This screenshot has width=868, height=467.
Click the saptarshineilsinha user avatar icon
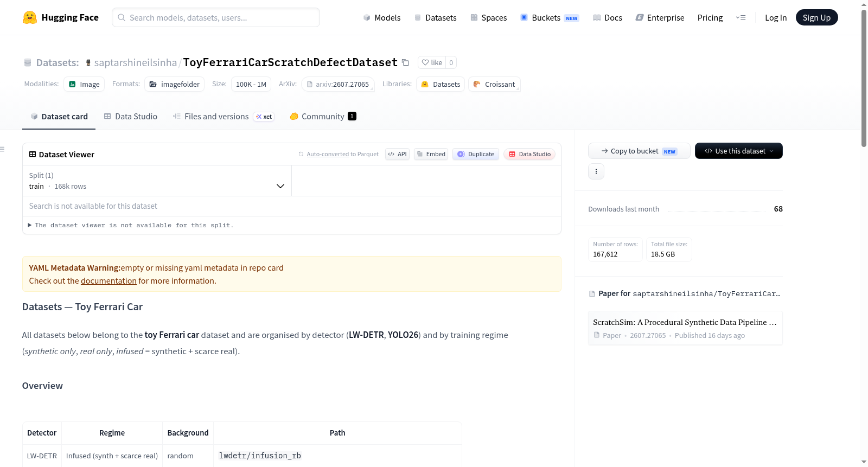[88, 62]
